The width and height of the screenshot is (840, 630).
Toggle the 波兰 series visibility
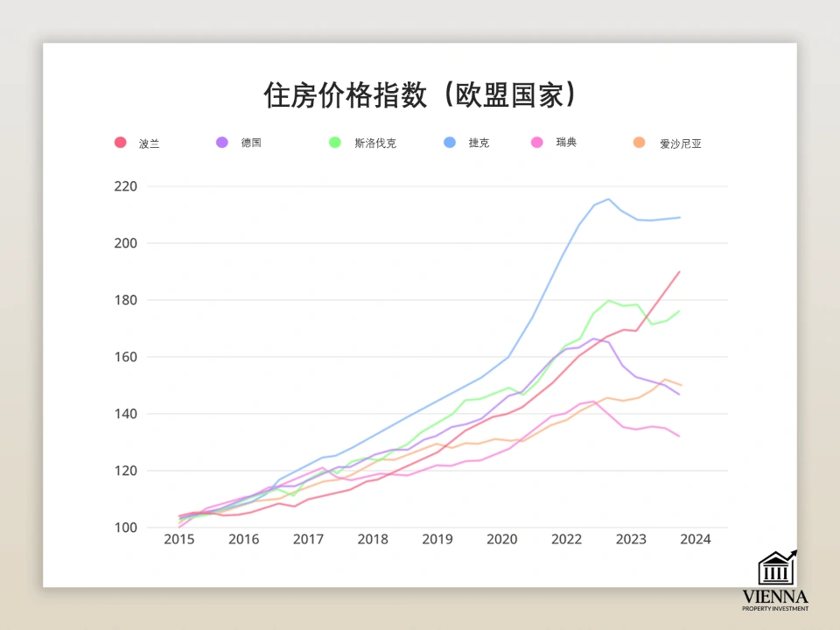pos(120,142)
